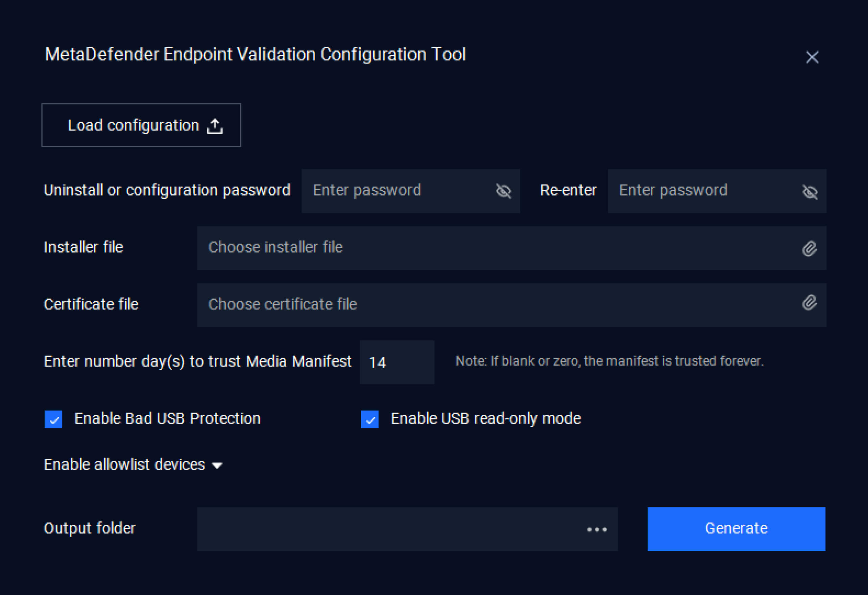
Task: Click the Enable allowlist devices label
Action: click(x=124, y=465)
